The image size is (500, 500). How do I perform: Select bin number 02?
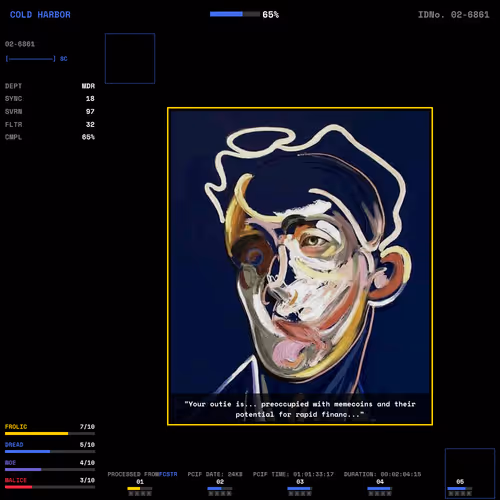(x=220, y=482)
